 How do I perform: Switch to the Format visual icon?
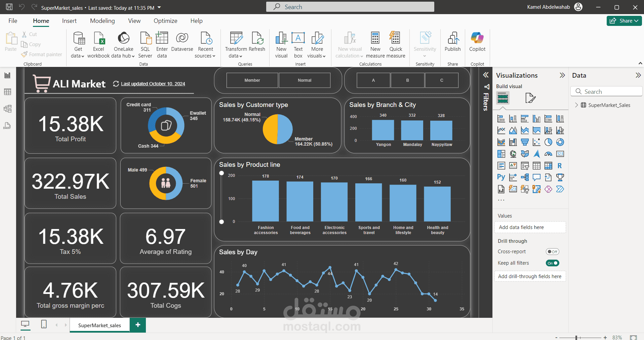coord(530,98)
